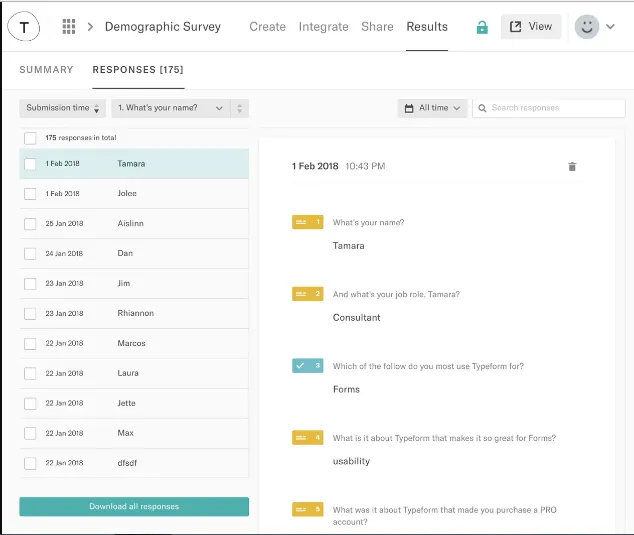Tick the checkbox for Tamara
Screen dimensions: 634x535
30,164
